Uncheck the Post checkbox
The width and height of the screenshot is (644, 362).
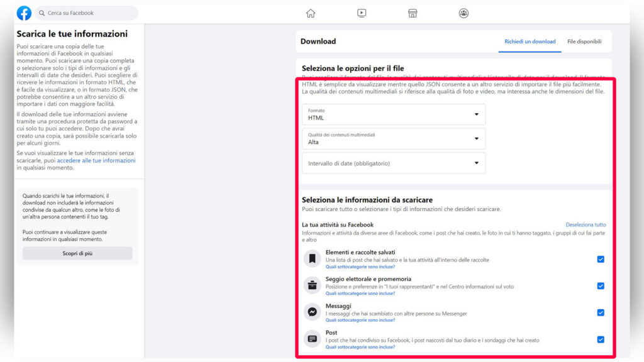coord(599,338)
